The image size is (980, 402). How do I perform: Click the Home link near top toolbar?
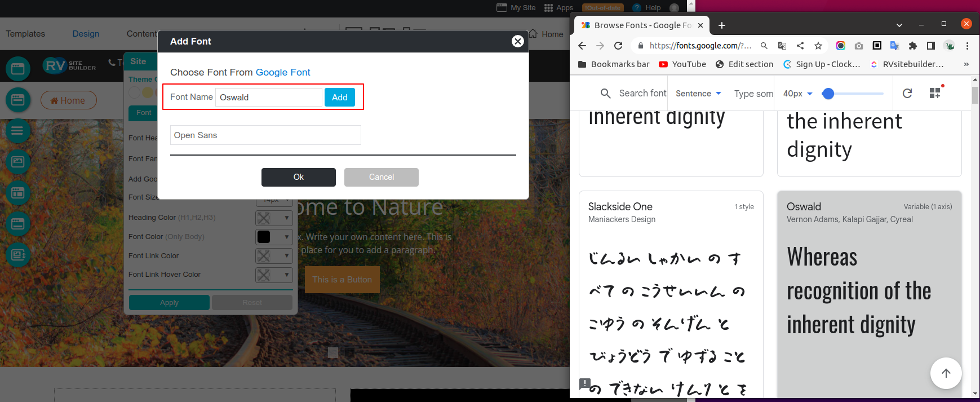[x=546, y=34]
